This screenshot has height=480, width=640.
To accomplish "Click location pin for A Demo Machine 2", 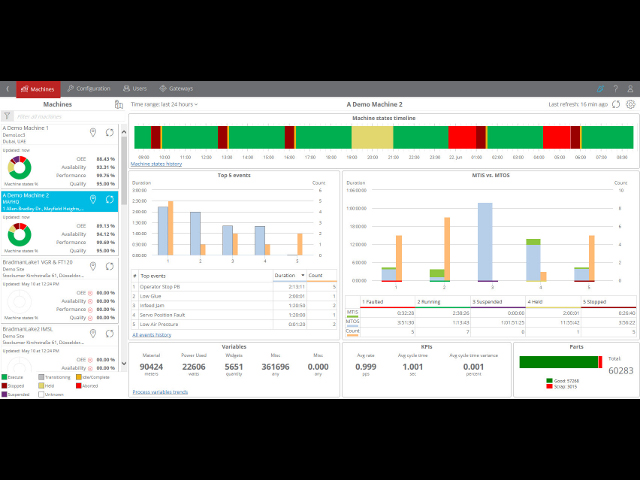I will (x=93, y=199).
